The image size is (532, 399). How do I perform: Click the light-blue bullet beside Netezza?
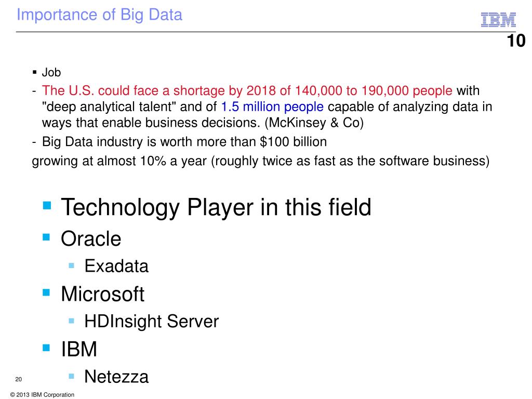pyautogui.click(x=71, y=376)
